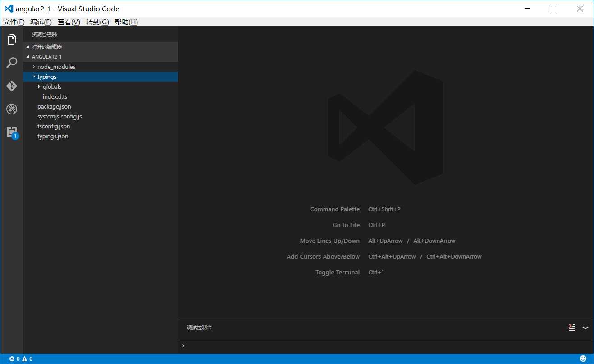Open the Git source control view
The width and height of the screenshot is (594, 364).
point(12,86)
